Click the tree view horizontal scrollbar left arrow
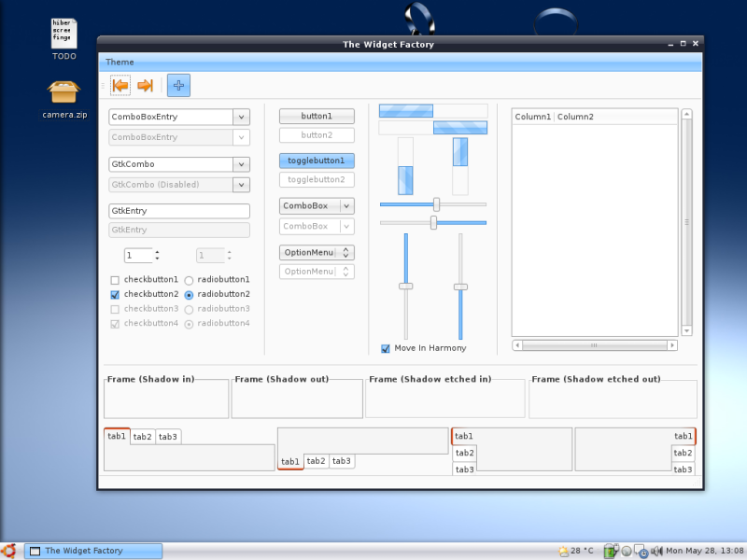 [x=517, y=345]
